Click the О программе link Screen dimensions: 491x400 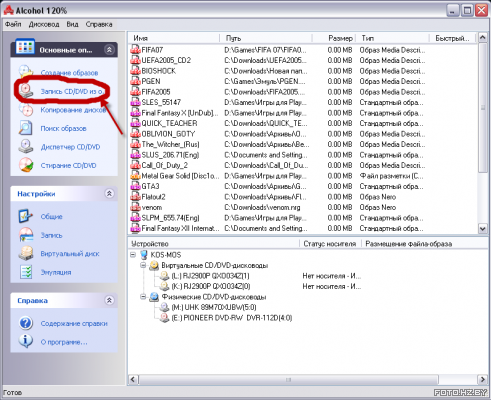pos(64,342)
